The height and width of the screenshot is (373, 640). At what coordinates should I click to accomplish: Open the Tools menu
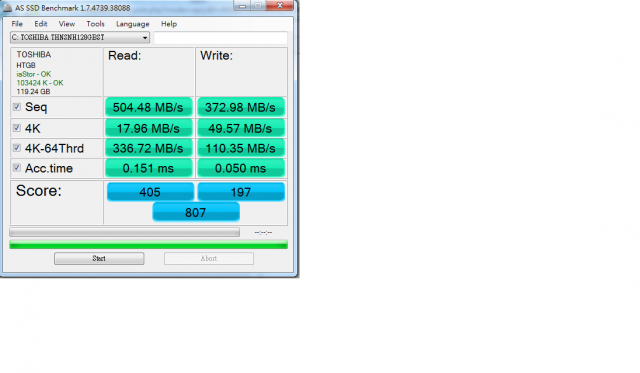point(95,24)
